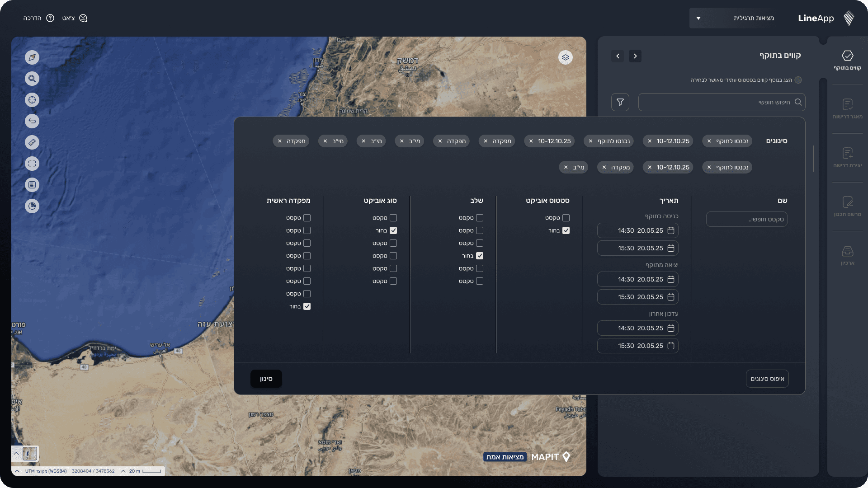Screen dimensions: 868x488
Task: Click the compass icon on the map
Action: click(x=32, y=57)
